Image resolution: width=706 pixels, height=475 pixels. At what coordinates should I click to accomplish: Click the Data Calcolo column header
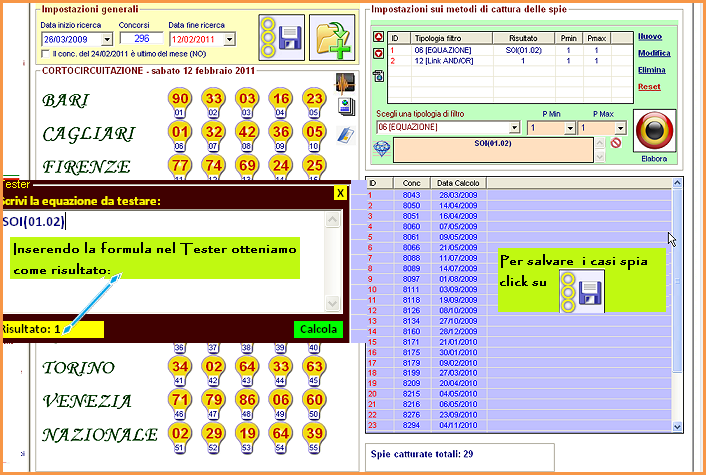tap(458, 183)
